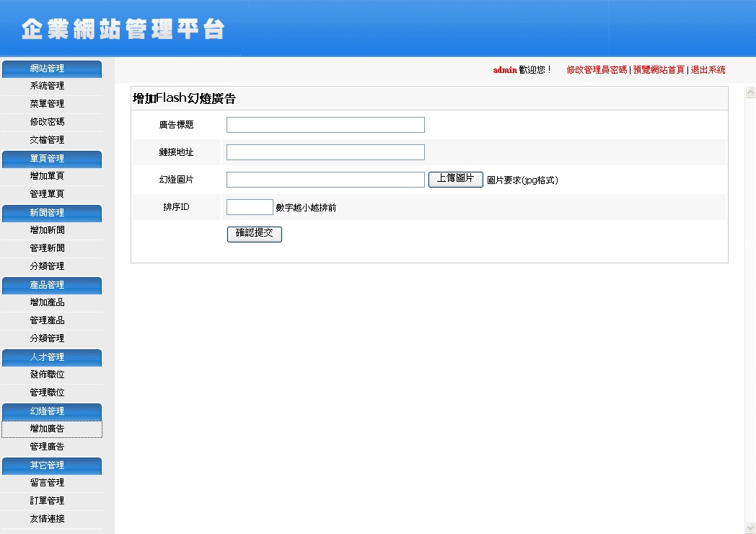Open 管理廣告 in the sidebar
This screenshot has width=756, height=534.
pyautogui.click(x=47, y=447)
